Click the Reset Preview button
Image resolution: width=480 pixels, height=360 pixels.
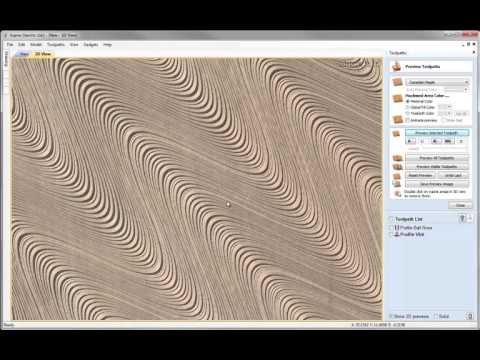pyautogui.click(x=420, y=175)
